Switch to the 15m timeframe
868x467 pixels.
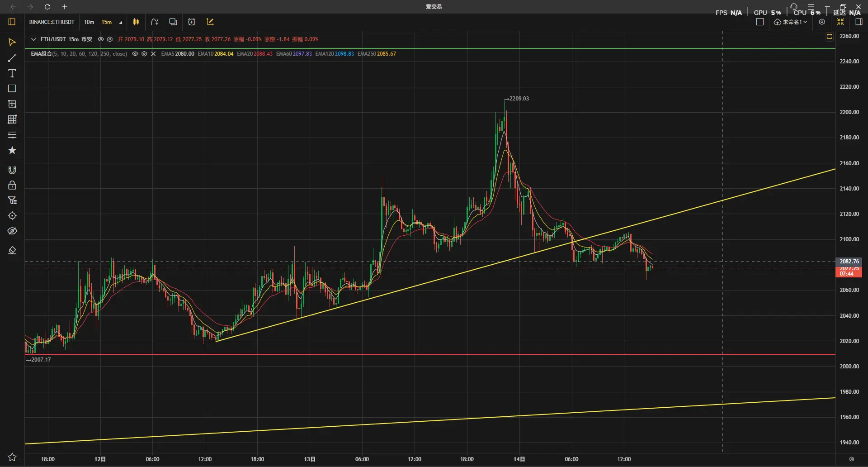107,22
